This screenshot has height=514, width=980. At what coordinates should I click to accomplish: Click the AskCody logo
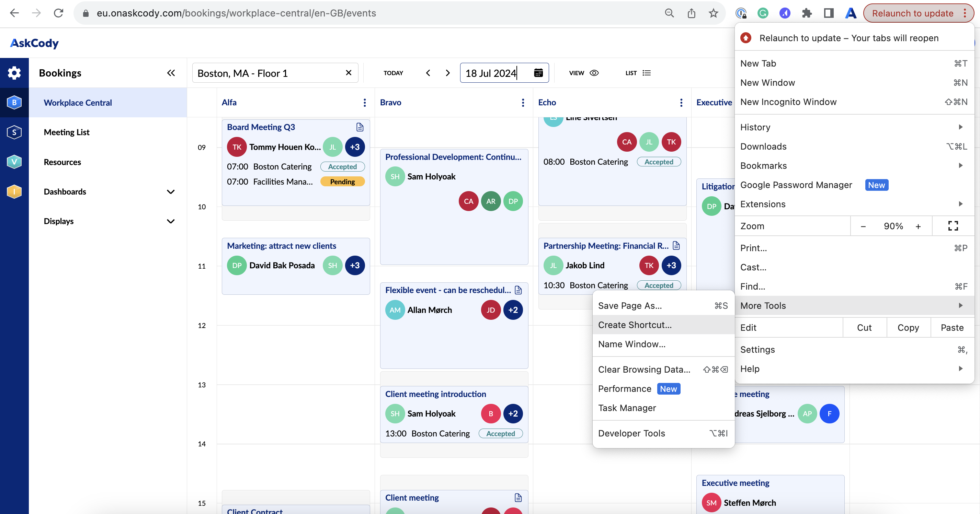[x=34, y=43]
